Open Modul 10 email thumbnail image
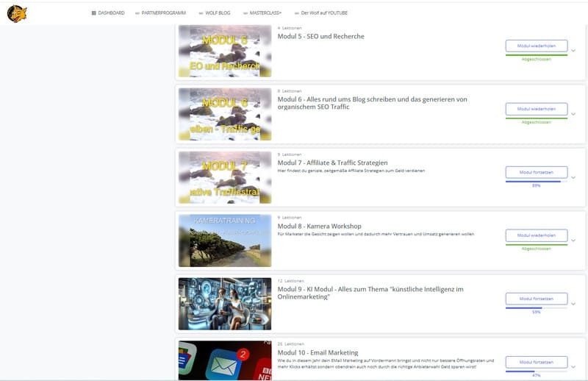This screenshot has width=588, height=381. pos(225,360)
